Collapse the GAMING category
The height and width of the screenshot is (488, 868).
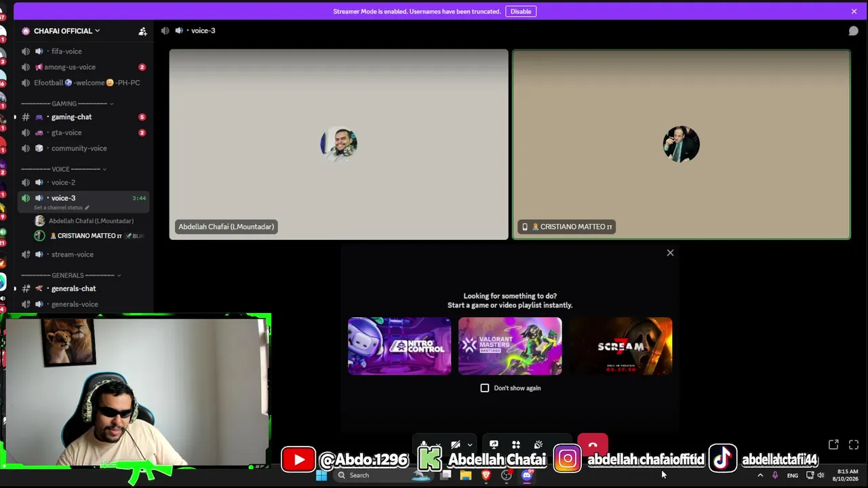(66, 104)
